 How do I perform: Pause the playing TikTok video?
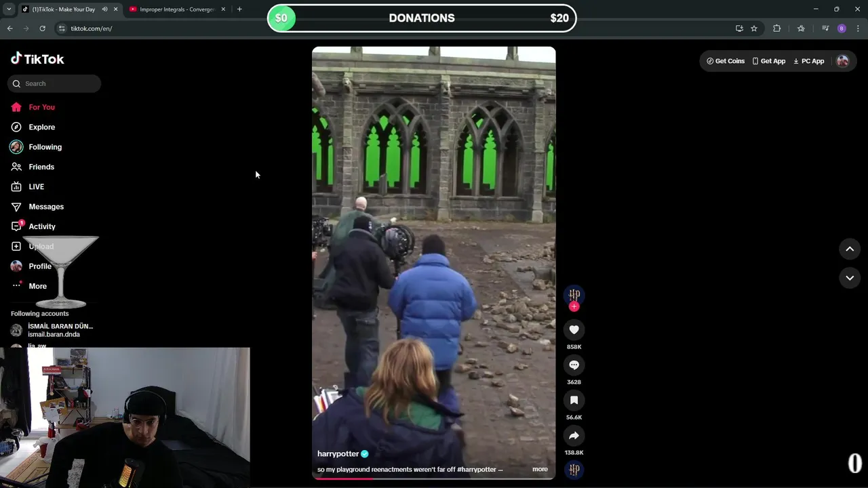pos(433,262)
